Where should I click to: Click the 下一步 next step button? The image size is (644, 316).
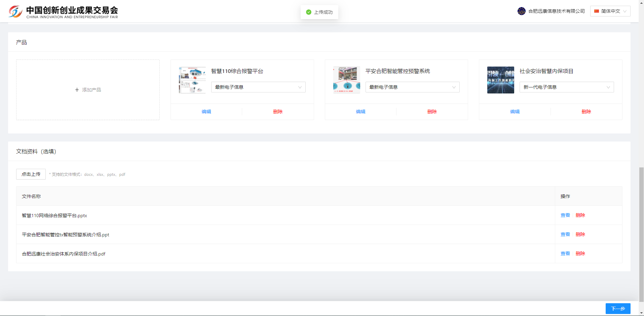(x=618, y=308)
